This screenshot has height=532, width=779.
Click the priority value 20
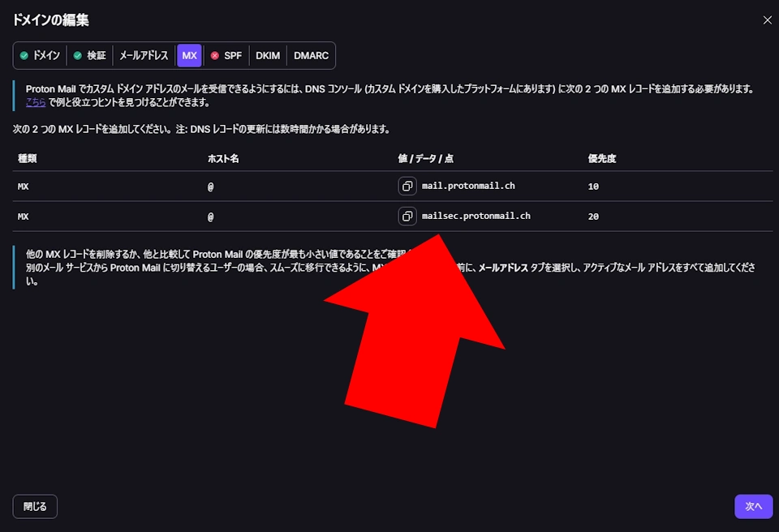point(593,217)
